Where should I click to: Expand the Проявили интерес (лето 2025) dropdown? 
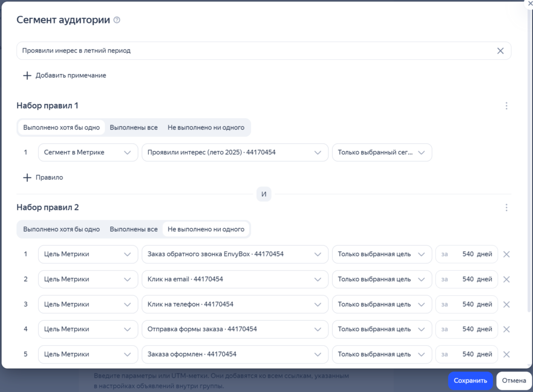[x=235, y=153]
